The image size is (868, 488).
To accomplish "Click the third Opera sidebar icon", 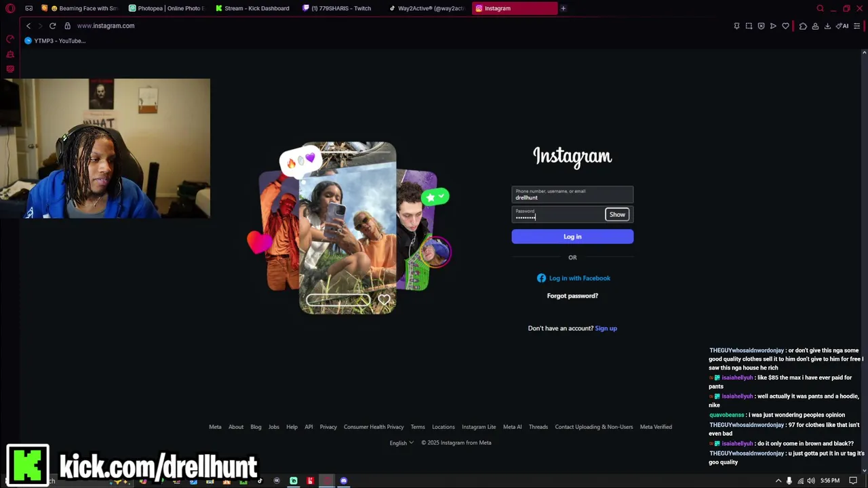I will click(10, 68).
